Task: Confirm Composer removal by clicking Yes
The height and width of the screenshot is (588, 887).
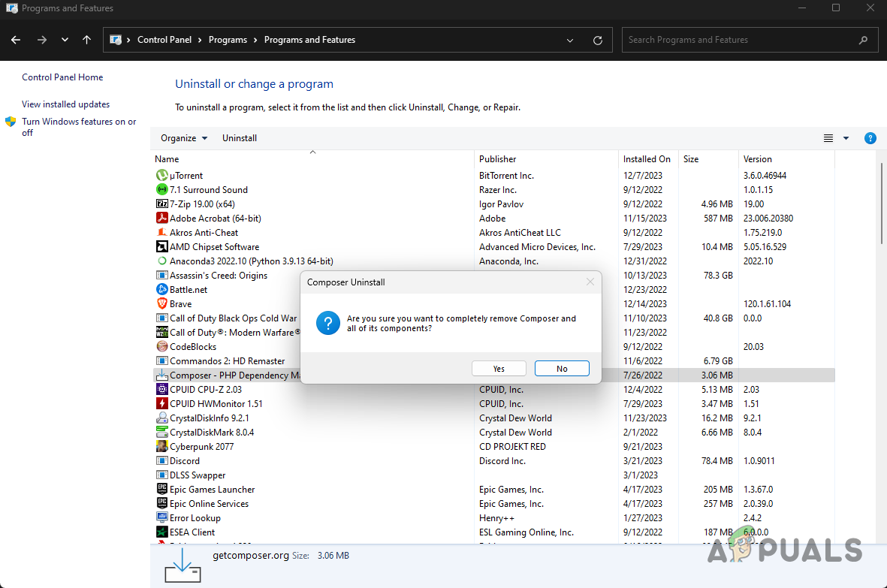Action: [x=498, y=368]
